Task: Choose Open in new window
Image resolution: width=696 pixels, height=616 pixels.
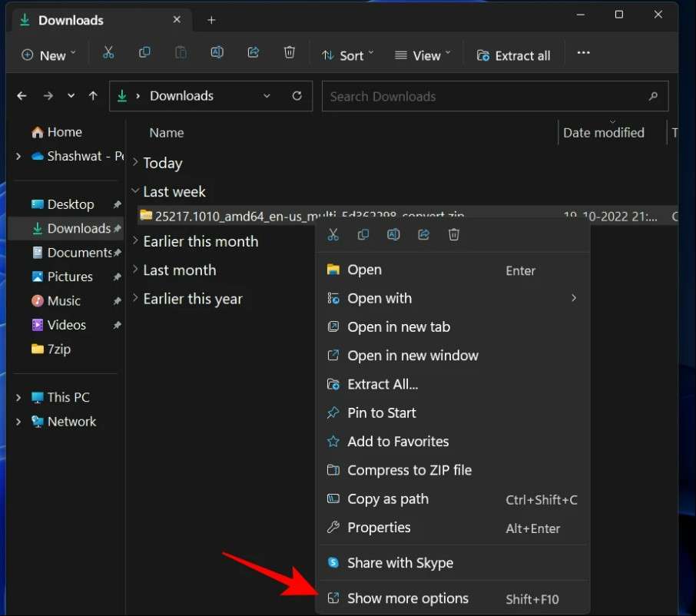Action: (x=452, y=356)
